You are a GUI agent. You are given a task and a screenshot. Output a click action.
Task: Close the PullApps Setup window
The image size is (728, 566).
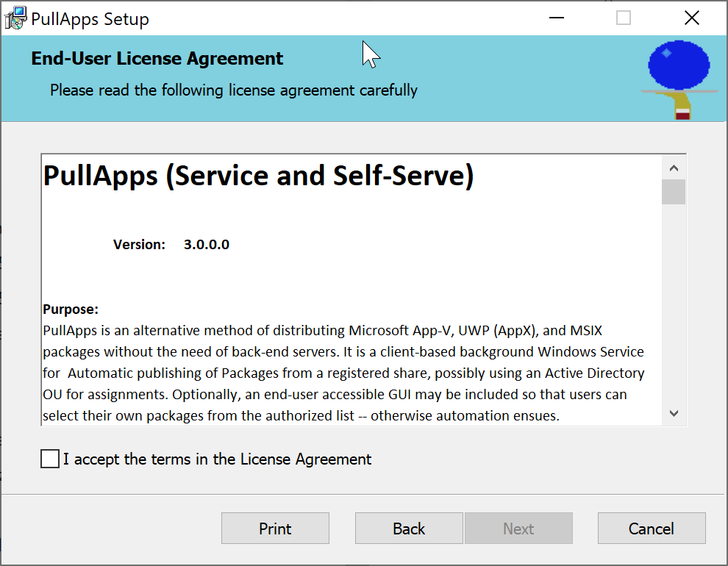tap(692, 18)
